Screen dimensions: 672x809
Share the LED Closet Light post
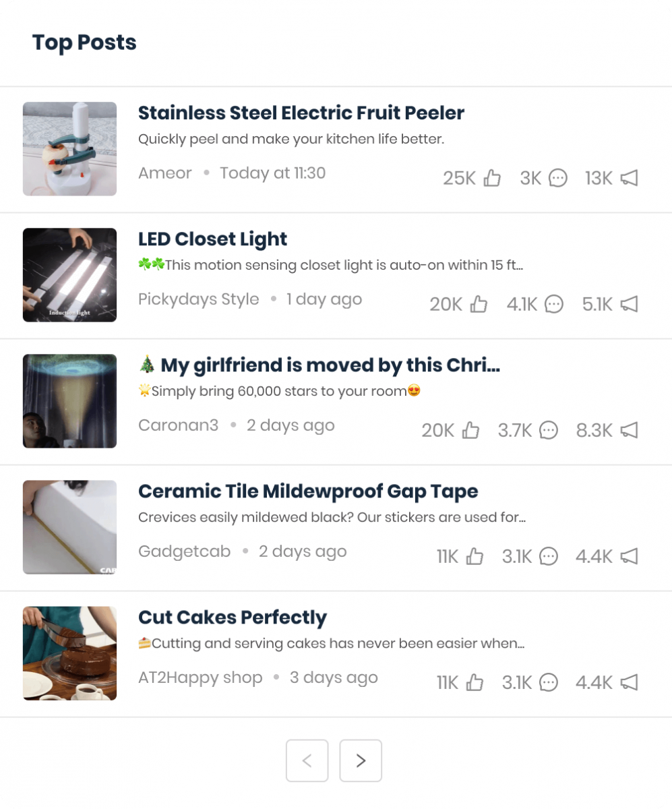(628, 304)
